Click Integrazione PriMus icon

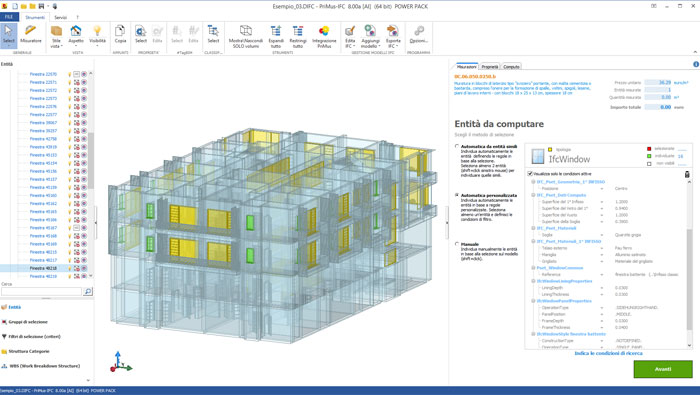click(x=324, y=36)
